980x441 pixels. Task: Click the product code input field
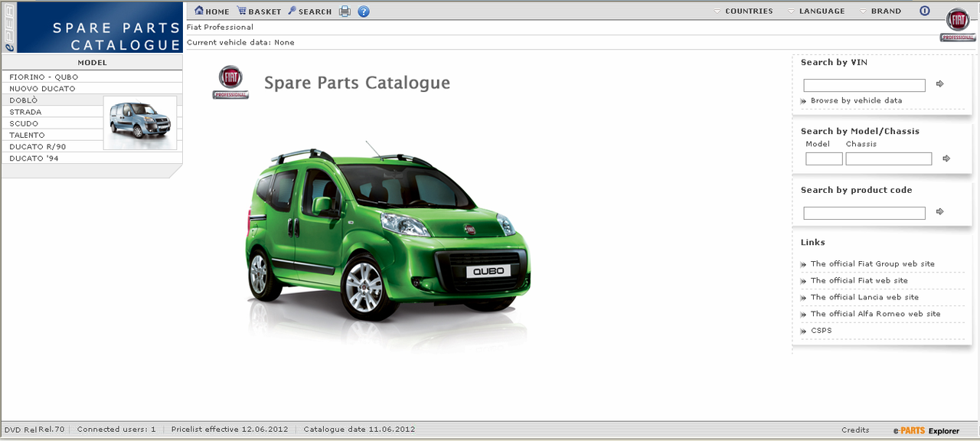click(864, 214)
